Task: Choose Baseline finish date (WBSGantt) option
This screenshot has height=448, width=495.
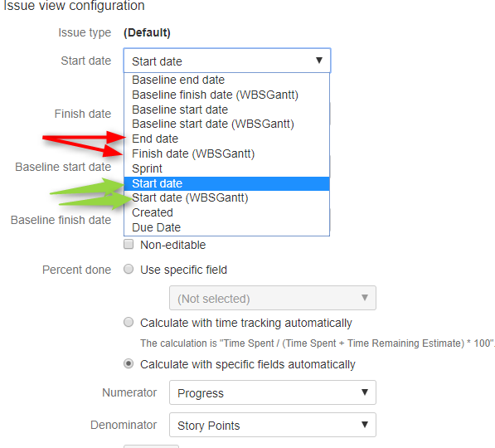Action: point(226,95)
